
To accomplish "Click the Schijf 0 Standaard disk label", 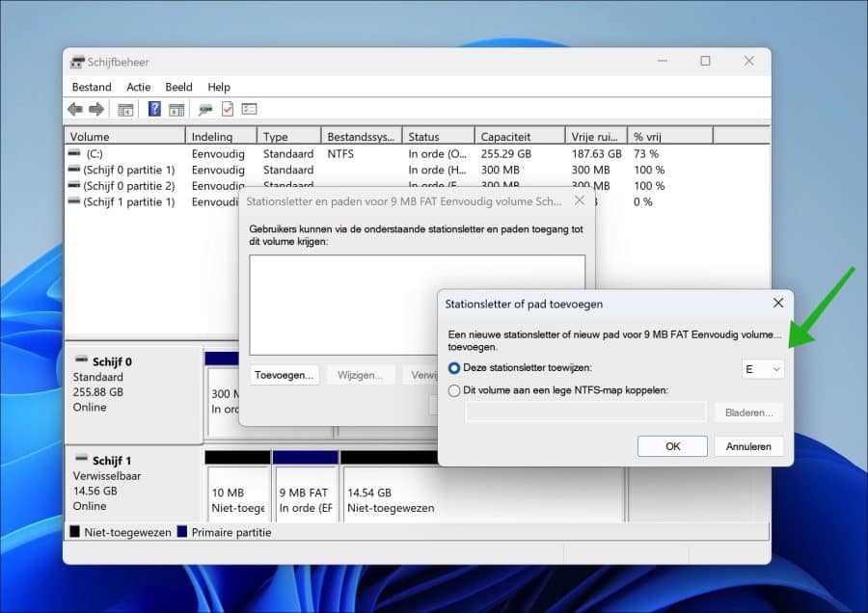I will coord(133,394).
